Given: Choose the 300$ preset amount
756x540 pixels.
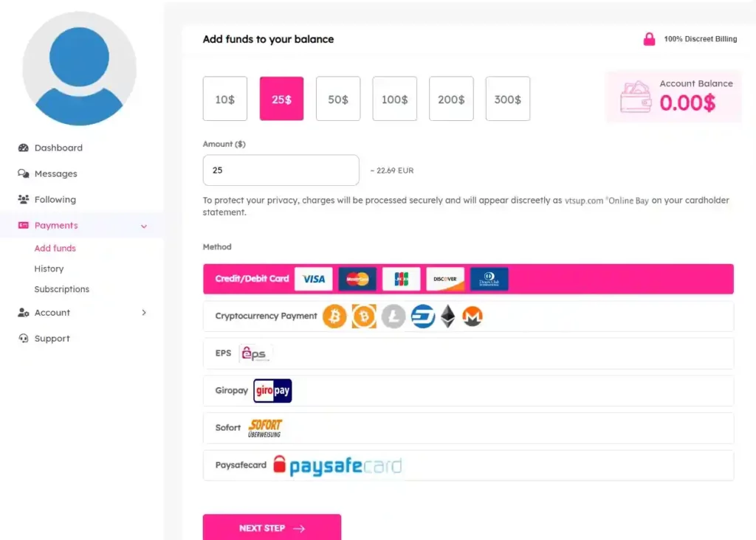Looking at the screenshot, I should click(x=508, y=99).
